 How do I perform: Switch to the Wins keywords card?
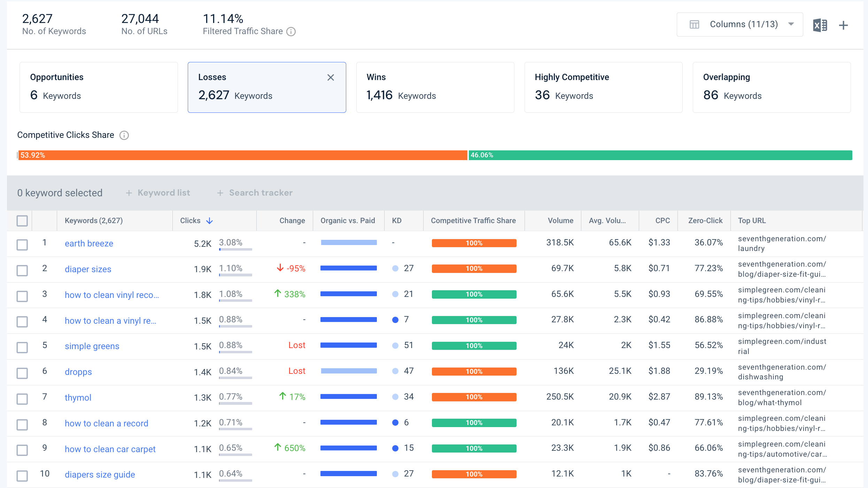tap(435, 87)
